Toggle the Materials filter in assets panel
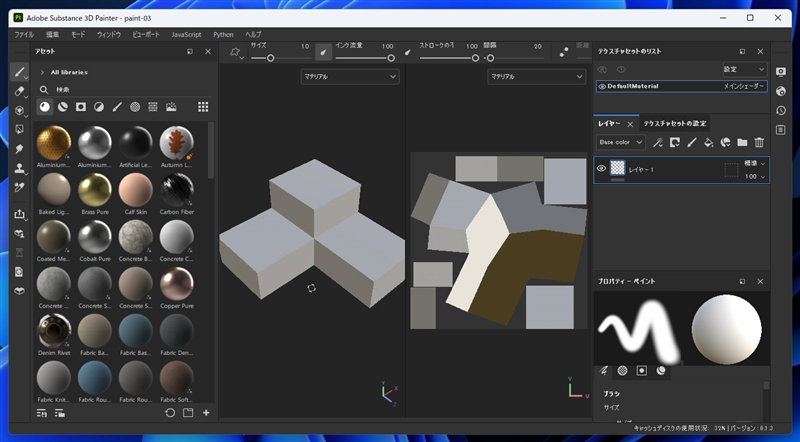This screenshot has height=442, width=800. pyautogui.click(x=45, y=107)
